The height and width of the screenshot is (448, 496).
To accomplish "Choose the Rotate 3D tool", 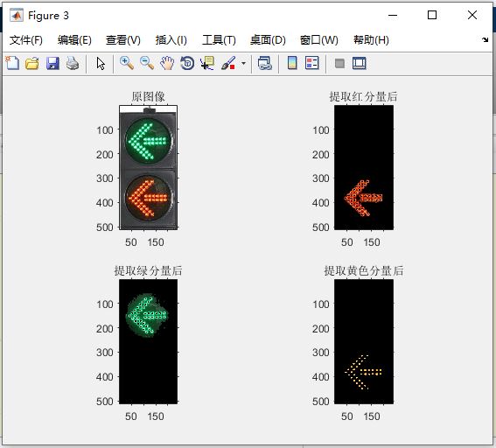I will (x=187, y=63).
